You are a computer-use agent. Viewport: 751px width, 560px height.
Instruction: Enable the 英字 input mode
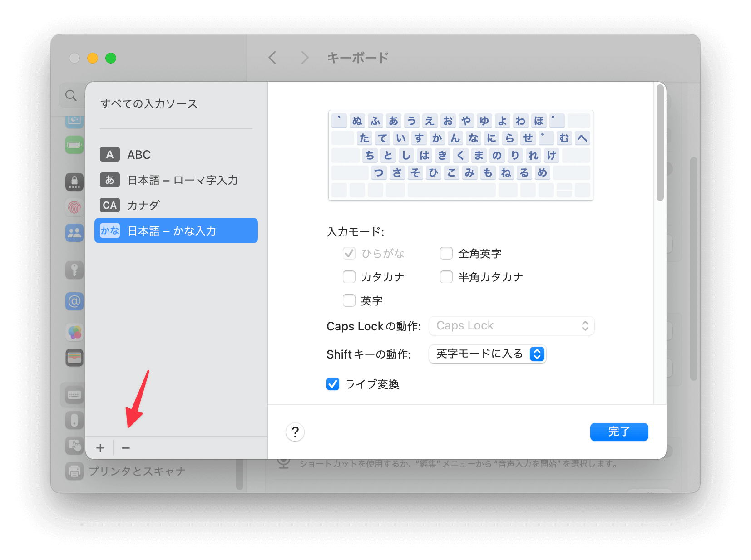[349, 300]
